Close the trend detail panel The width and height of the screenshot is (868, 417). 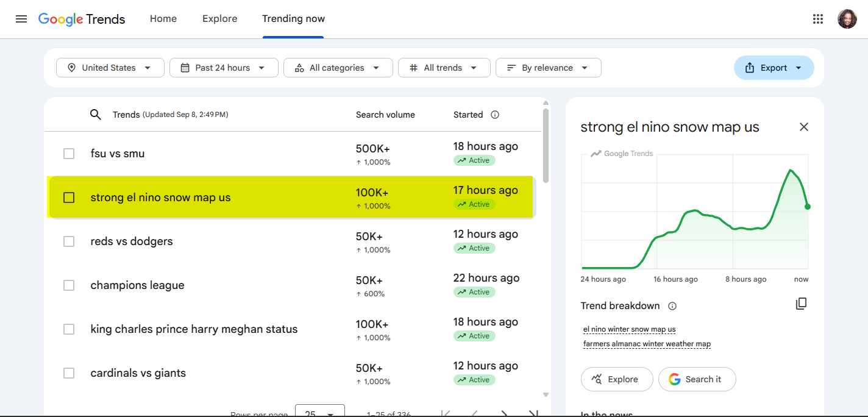pos(804,127)
